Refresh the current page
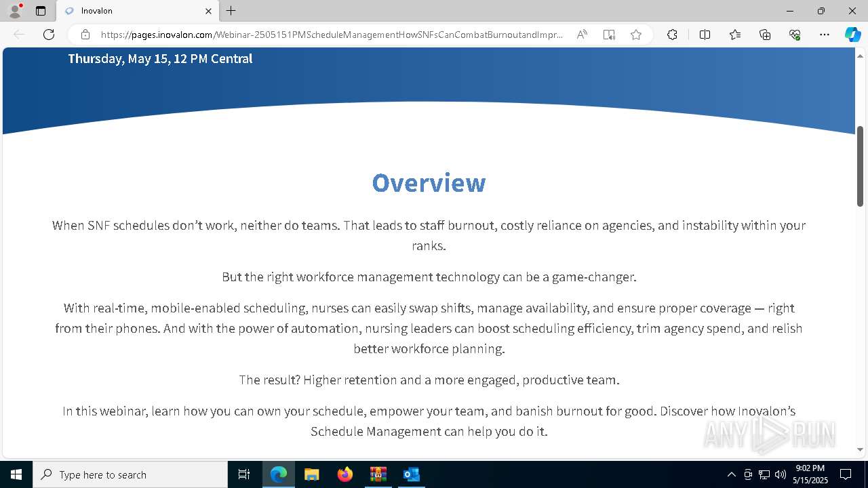 [49, 35]
